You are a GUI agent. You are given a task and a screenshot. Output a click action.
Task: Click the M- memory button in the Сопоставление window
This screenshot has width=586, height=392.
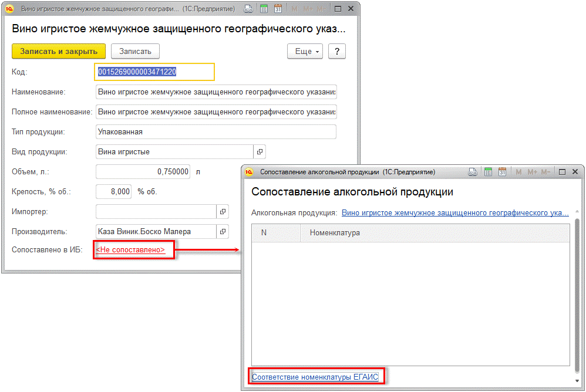click(545, 172)
